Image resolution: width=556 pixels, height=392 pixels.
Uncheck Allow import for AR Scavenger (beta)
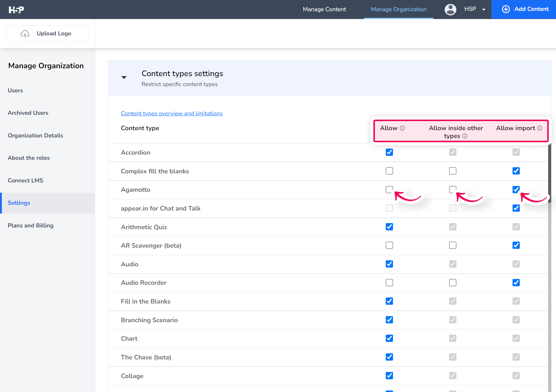(516, 245)
